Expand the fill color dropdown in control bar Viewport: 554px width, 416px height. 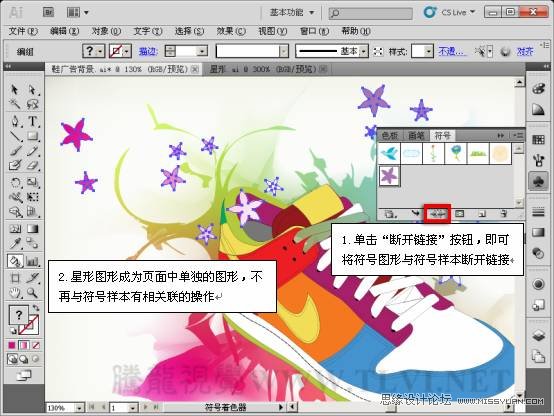[x=100, y=52]
